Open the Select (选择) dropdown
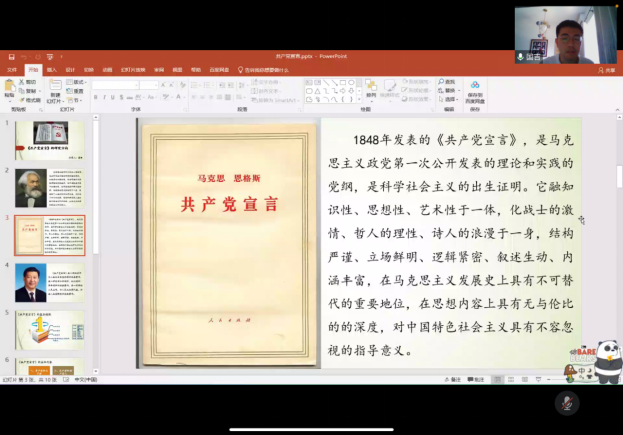This screenshot has width=623, height=435. pos(449,99)
